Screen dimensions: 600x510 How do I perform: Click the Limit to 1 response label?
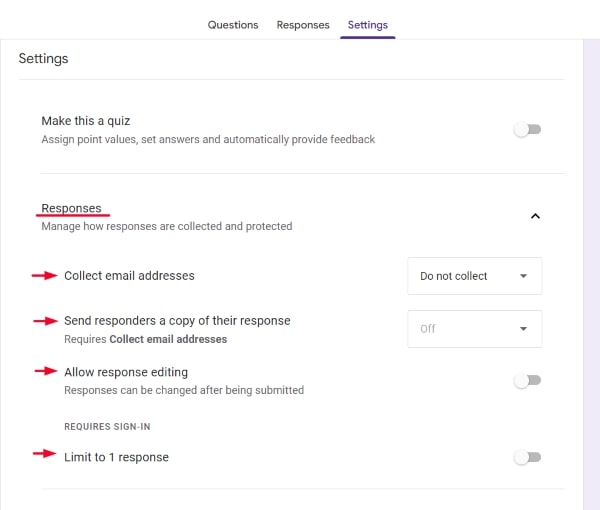(116, 457)
